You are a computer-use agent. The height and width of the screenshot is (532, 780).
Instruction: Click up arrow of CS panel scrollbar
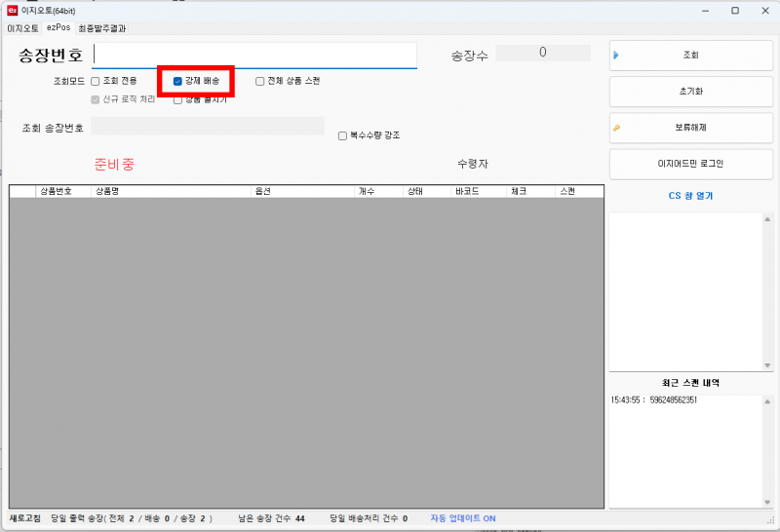(767, 219)
